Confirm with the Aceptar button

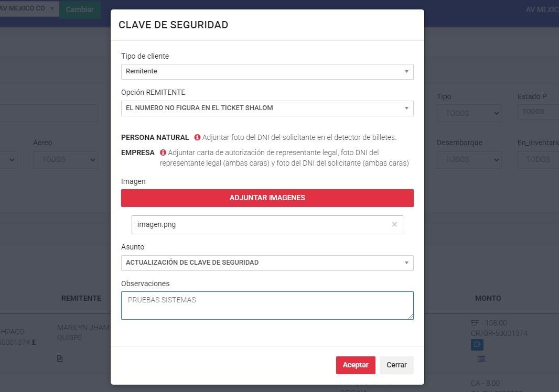pyautogui.click(x=356, y=365)
